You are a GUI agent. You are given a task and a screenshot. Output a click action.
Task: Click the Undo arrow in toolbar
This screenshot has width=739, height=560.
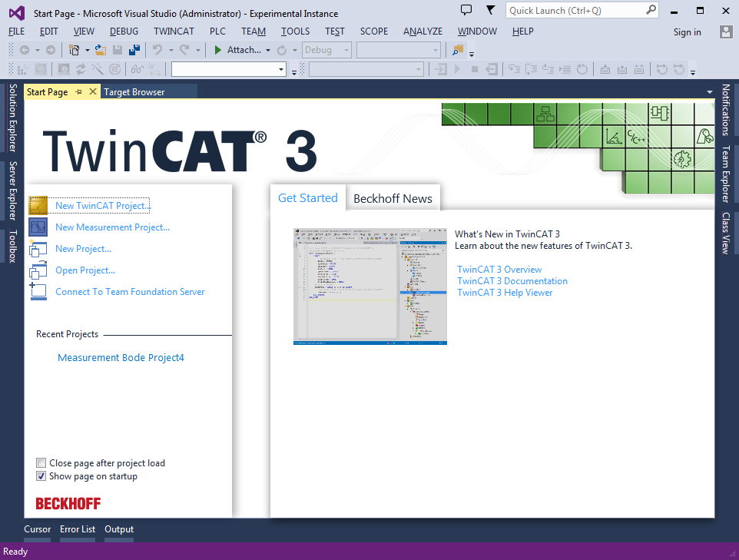158,50
